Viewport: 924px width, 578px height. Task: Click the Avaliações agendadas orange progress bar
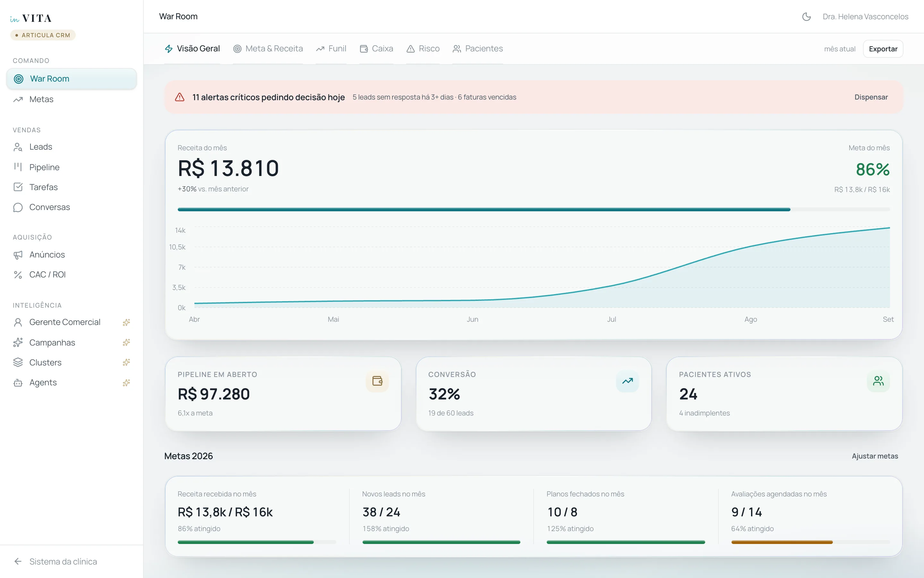[810, 542]
